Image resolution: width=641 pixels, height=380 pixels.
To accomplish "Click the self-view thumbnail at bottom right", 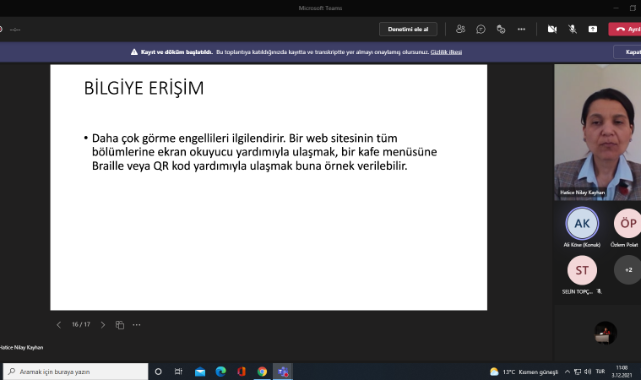I will point(605,333).
